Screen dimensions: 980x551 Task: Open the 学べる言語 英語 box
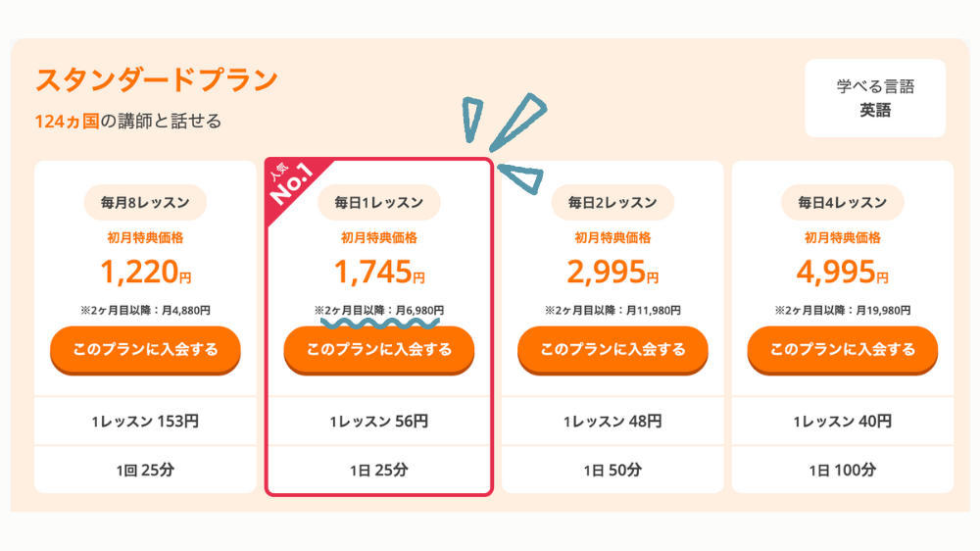[x=875, y=98]
